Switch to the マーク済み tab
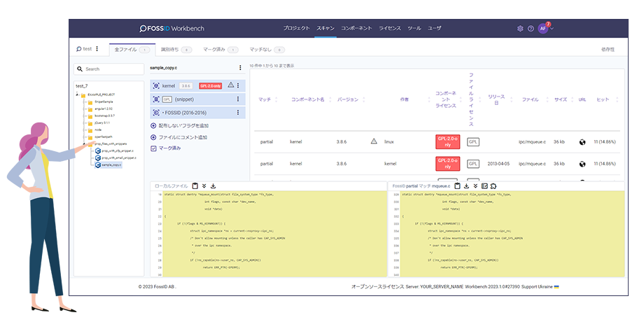 pos(221,50)
